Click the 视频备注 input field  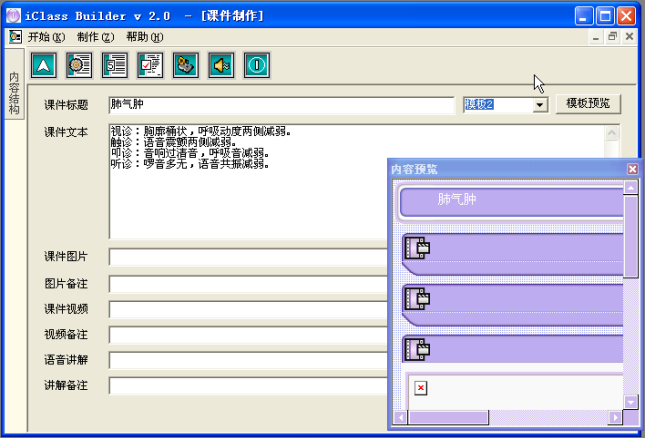(x=248, y=334)
